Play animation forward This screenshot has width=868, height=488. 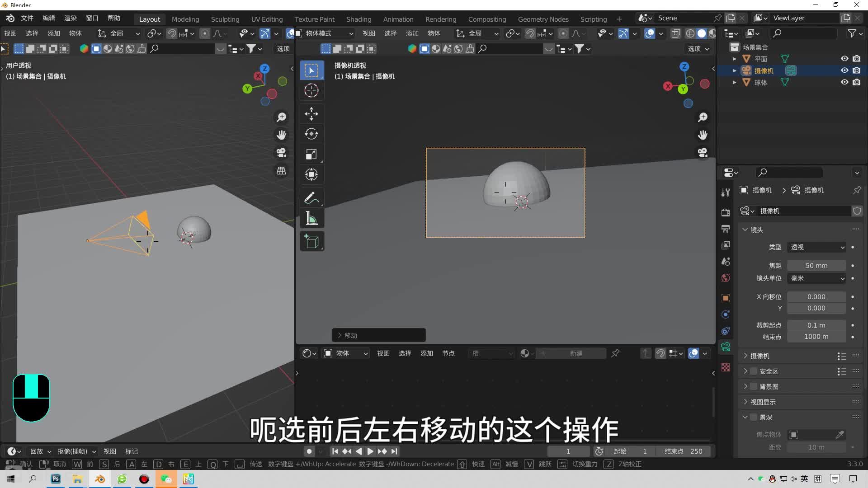(370, 451)
